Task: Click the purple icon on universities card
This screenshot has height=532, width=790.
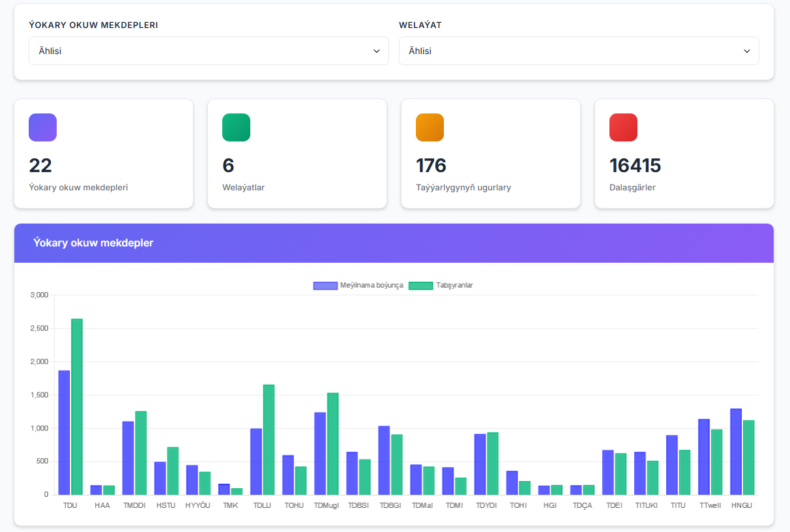Action: click(42, 127)
